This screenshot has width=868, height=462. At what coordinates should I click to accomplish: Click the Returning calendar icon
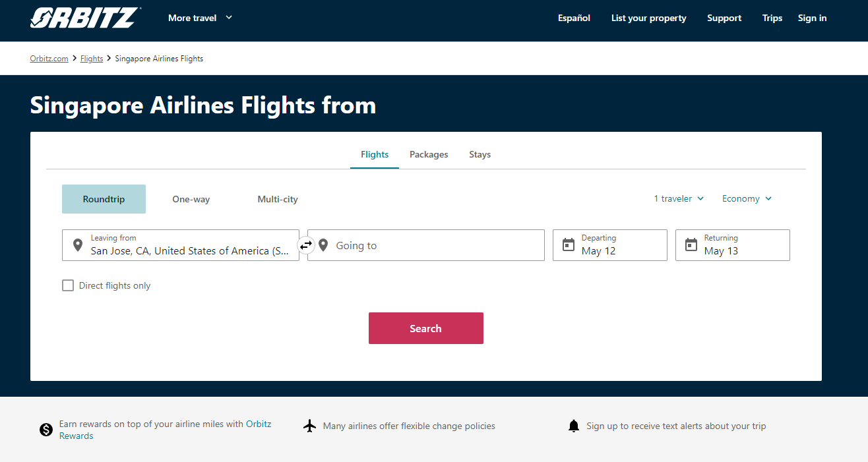pos(691,245)
